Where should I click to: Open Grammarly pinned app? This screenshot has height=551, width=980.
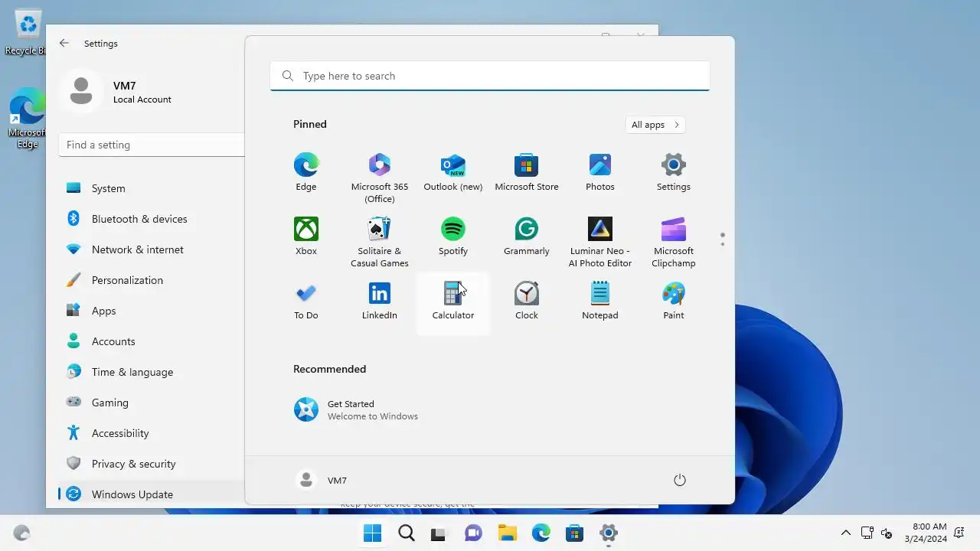(x=526, y=237)
